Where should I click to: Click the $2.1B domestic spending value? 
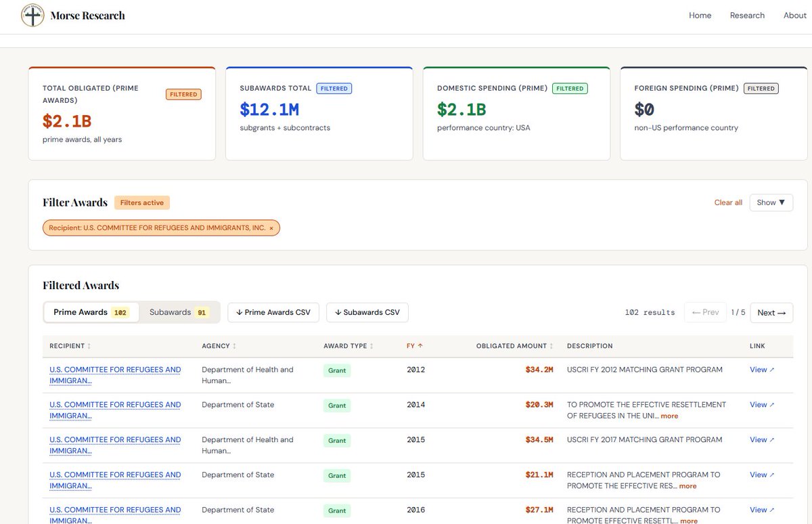pos(461,109)
